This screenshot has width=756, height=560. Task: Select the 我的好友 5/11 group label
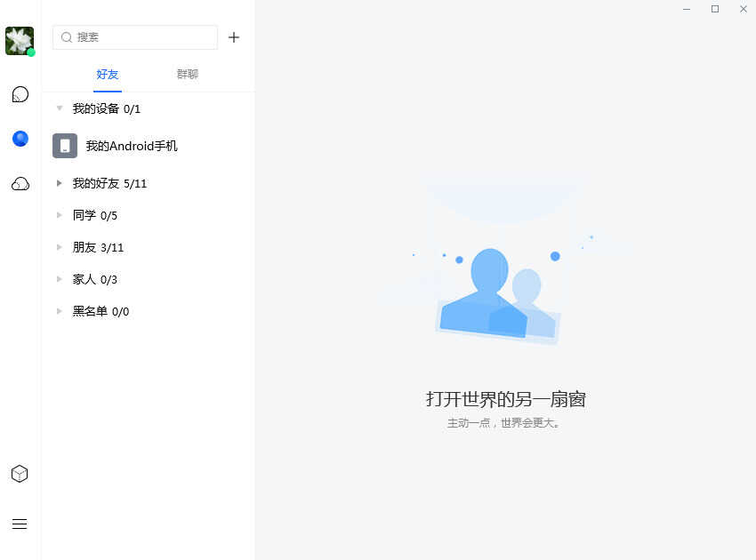tap(109, 184)
